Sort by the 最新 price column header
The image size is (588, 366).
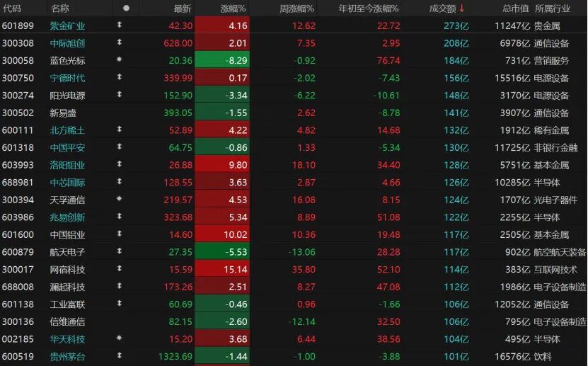[x=183, y=8]
